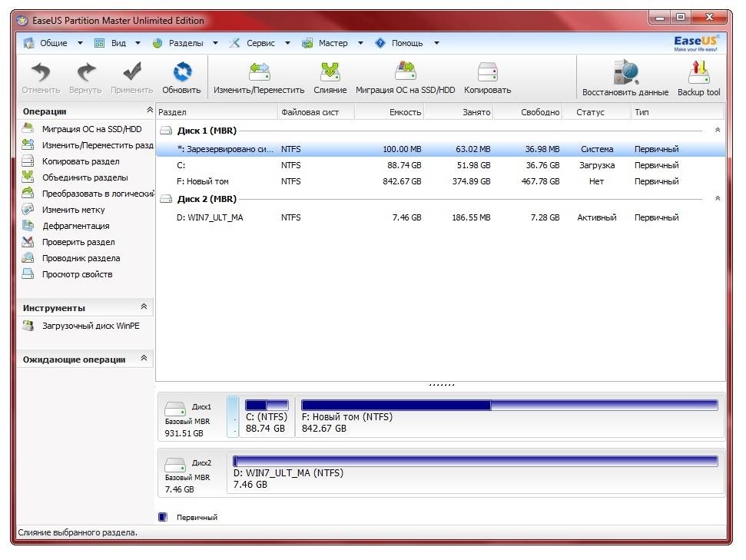The width and height of the screenshot is (746, 560).
Task: Select Изменить/Переместить раздел in the sidebar
Action: [98, 145]
